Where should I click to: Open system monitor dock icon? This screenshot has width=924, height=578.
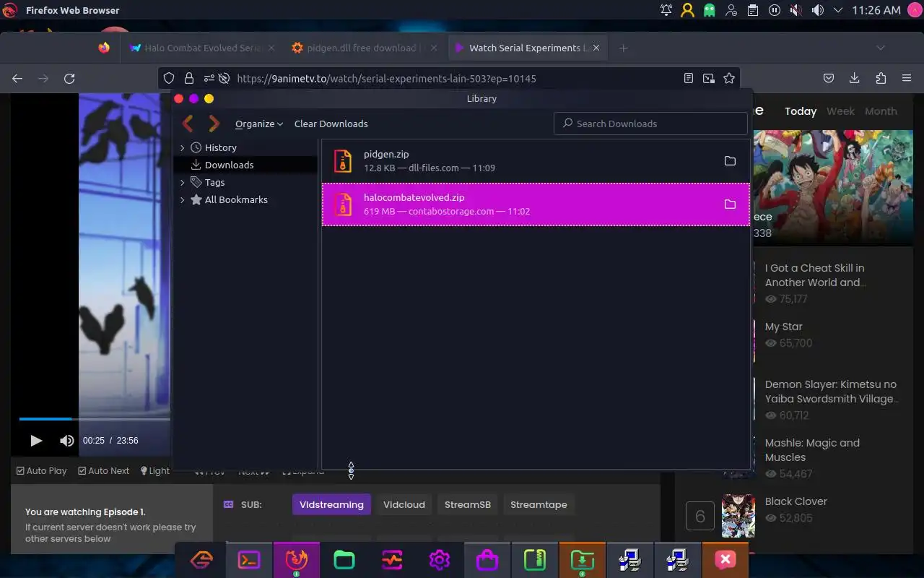coord(392,560)
